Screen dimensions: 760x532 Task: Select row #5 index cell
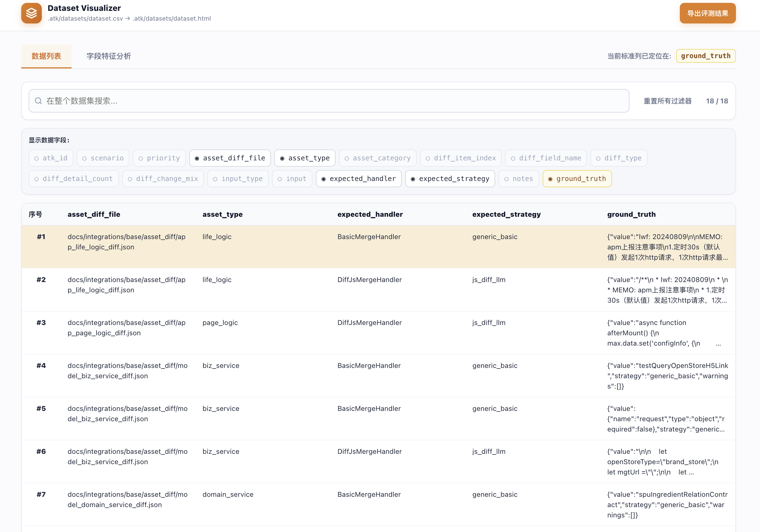[x=41, y=409]
